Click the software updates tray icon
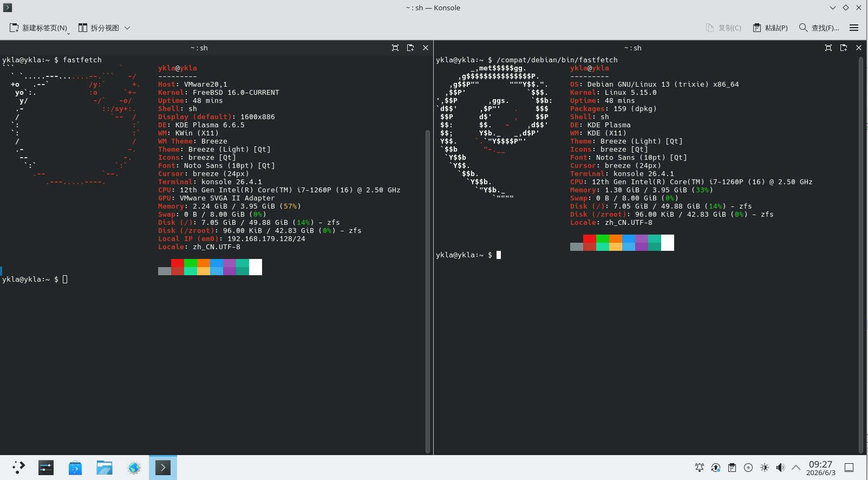Screen dimensions: 868x480 click(x=716, y=468)
